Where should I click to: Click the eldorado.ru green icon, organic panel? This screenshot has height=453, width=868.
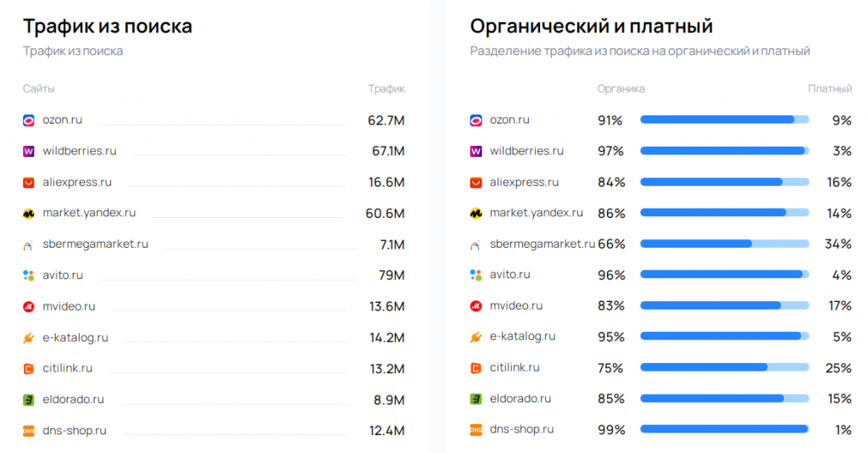pyautogui.click(x=476, y=399)
